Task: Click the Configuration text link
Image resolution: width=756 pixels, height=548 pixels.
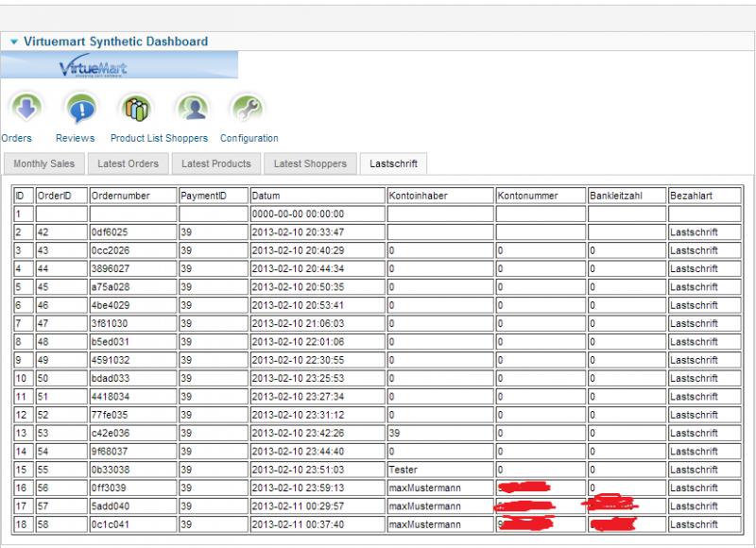Action: pos(249,138)
